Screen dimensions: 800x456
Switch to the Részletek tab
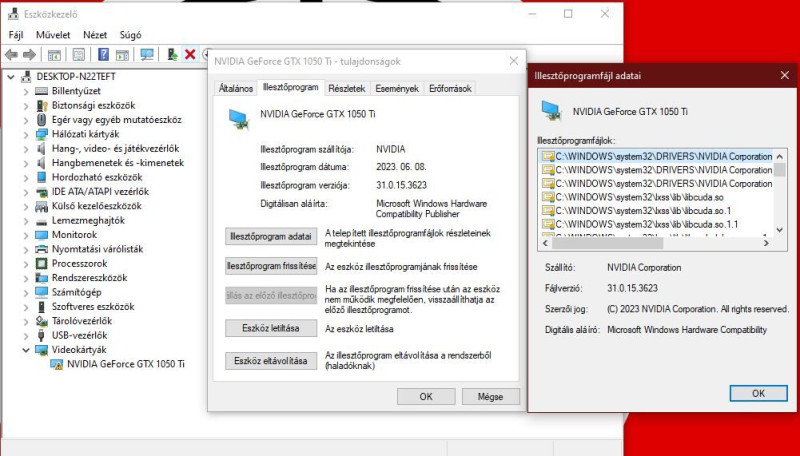[347, 88]
